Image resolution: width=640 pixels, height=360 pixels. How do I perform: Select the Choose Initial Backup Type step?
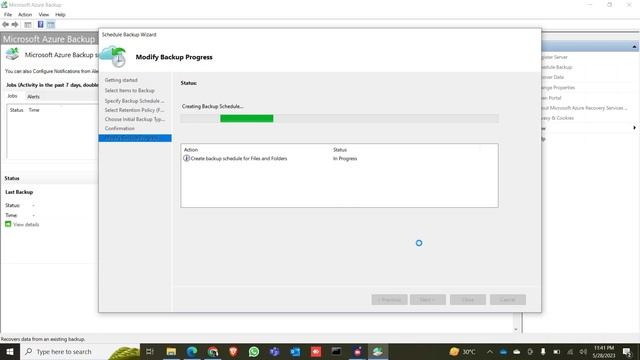135,120
